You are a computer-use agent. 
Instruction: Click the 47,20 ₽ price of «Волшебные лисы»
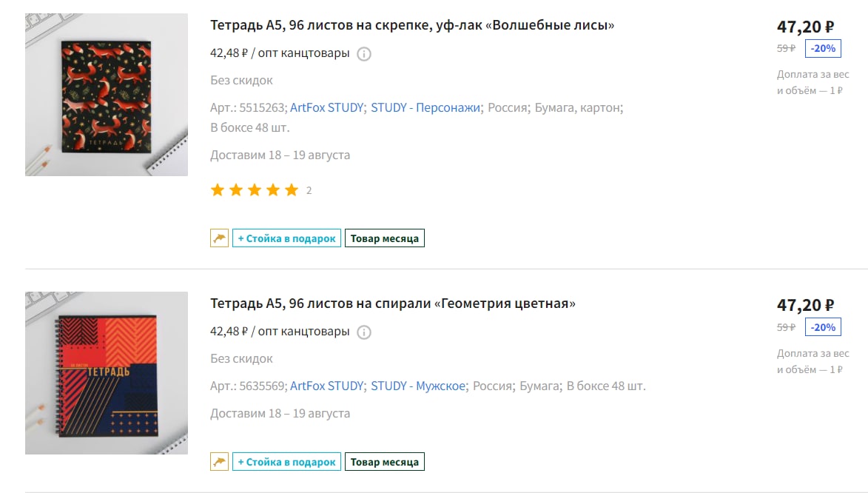(x=805, y=27)
